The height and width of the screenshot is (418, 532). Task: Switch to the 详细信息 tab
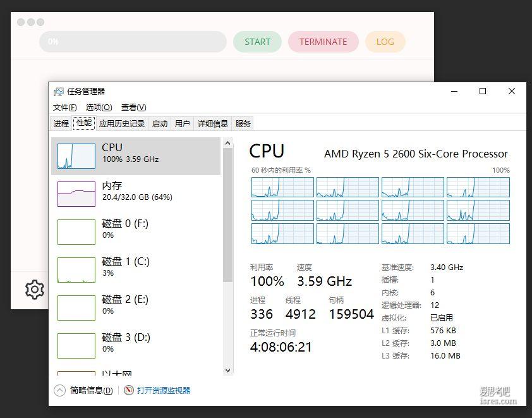213,123
